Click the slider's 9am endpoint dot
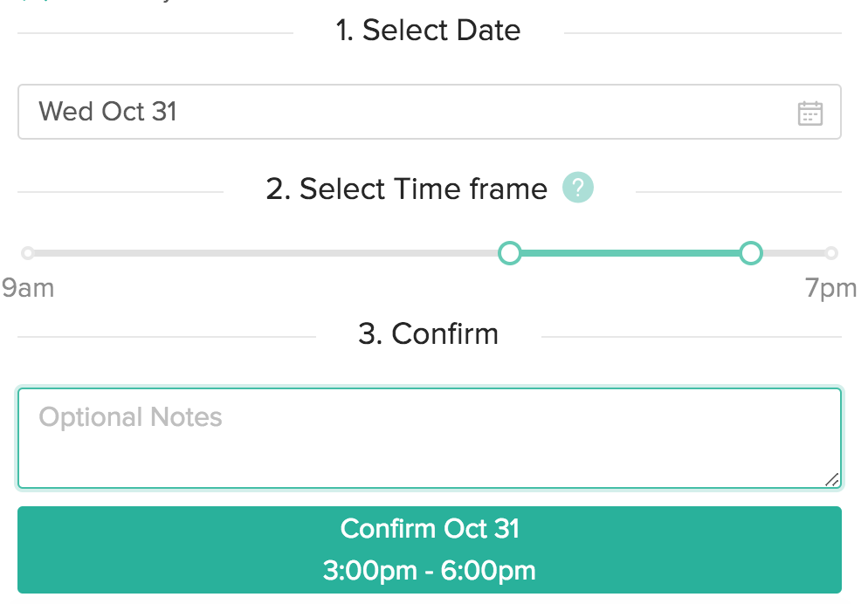This screenshot has height=604, width=868. [28, 253]
